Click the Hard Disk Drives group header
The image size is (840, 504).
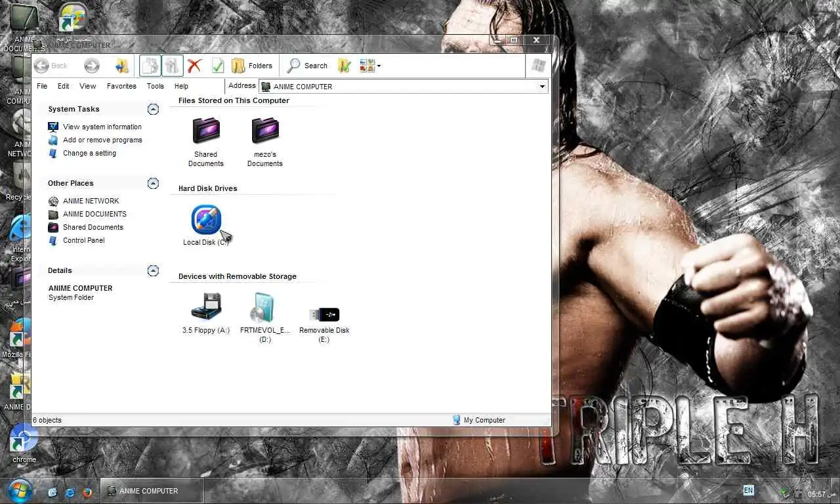click(207, 188)
